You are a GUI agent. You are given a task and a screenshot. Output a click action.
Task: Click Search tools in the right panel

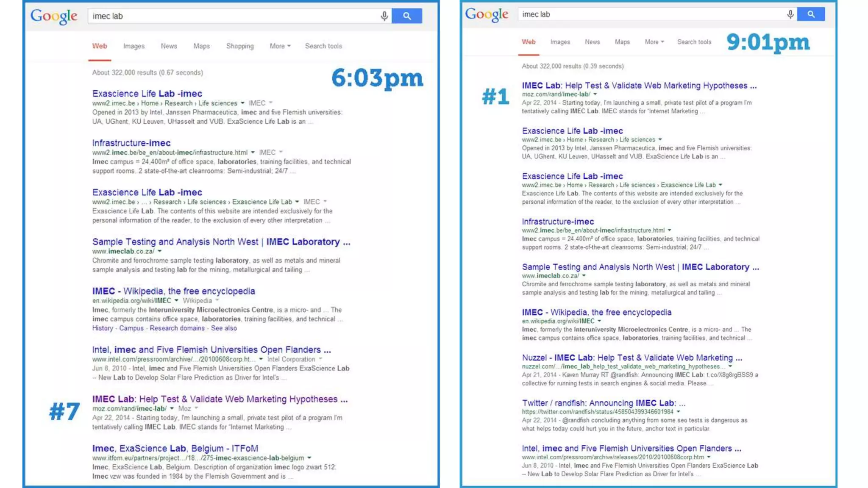tap(694, 42)
